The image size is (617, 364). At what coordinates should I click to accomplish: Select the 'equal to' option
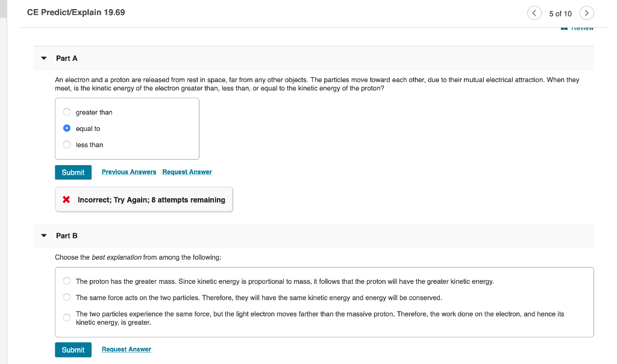(67, 128)
